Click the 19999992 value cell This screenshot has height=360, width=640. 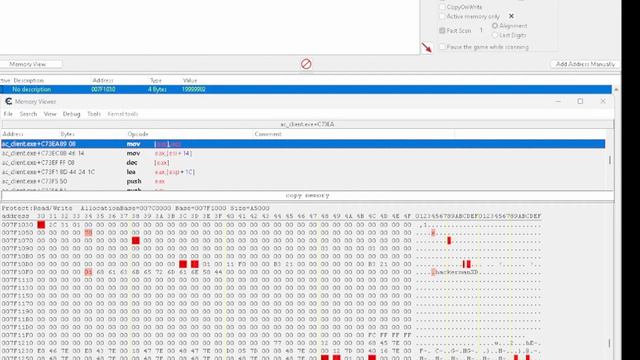point(193,89)
